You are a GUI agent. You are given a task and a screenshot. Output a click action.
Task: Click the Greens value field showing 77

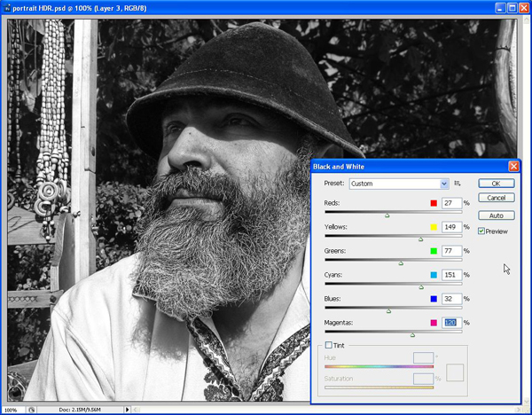pos(451,251)
